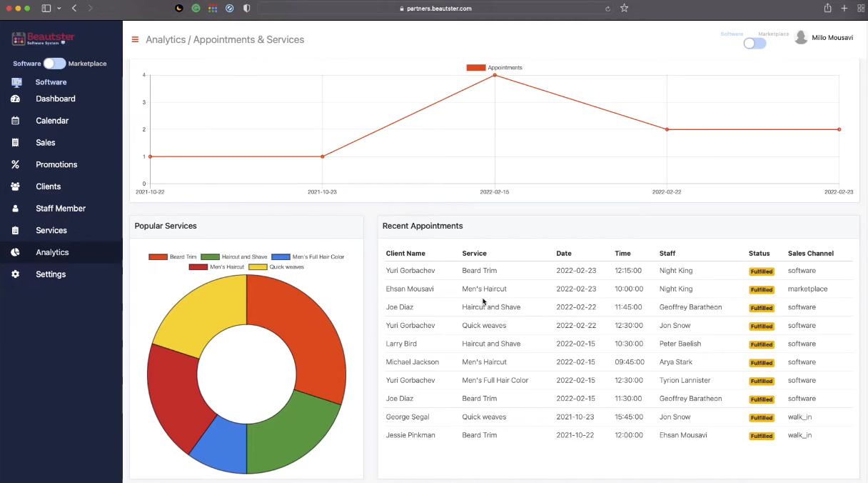The height and width of the screenshot is (483, 868).
Task: Click the Promotions percent icon
Action: click(x=16, y=164)
